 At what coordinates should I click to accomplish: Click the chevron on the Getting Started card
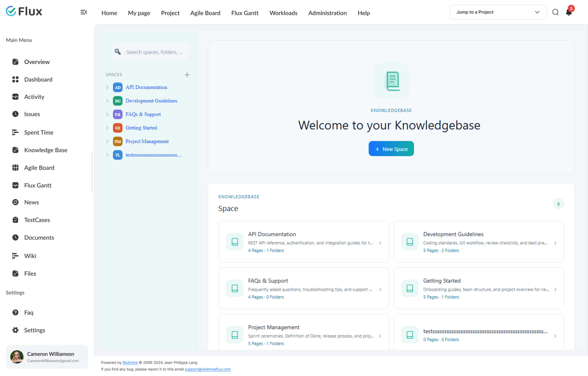point(555,290)
